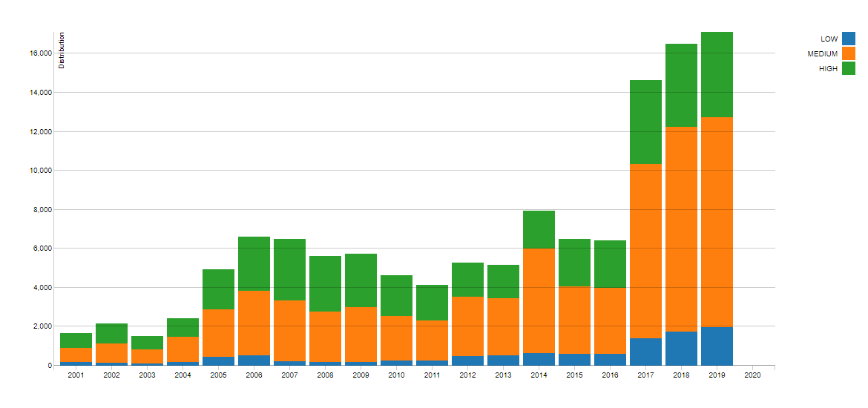Toggle the LOW series via legend label
868x408 pixels.
point(829,39)
